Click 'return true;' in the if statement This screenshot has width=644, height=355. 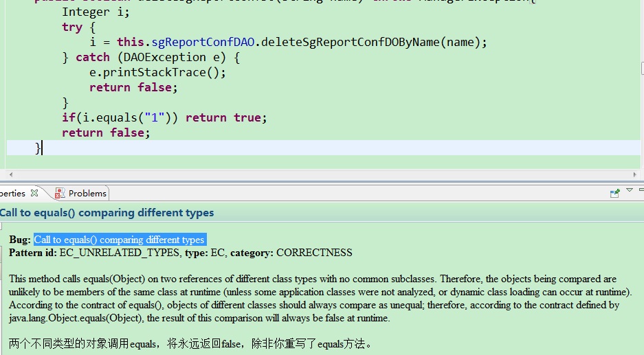pyautogui.click(x=226, y=118)
